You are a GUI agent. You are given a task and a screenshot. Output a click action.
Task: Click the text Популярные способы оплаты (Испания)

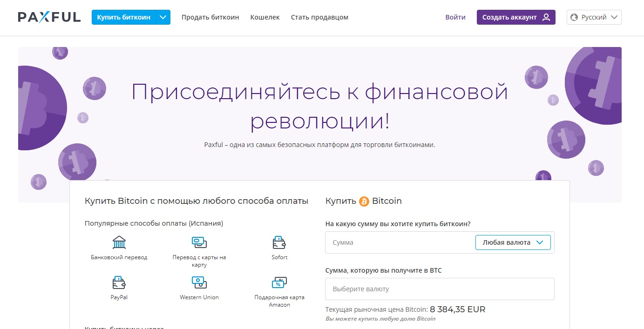click(x=154, y=223)
